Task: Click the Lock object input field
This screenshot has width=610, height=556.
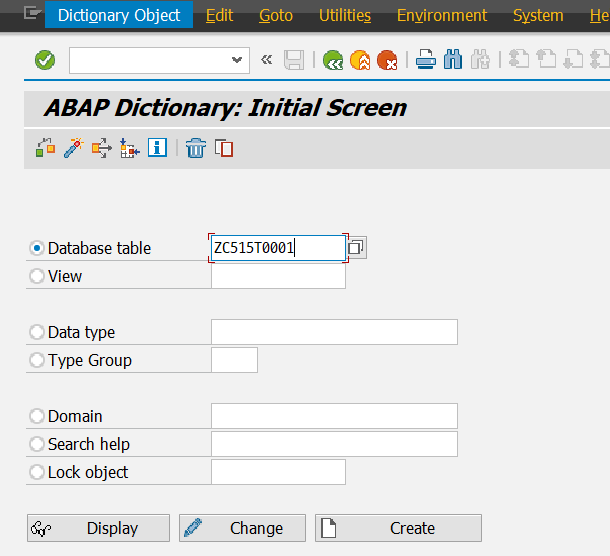Action: tap(278, 472)
